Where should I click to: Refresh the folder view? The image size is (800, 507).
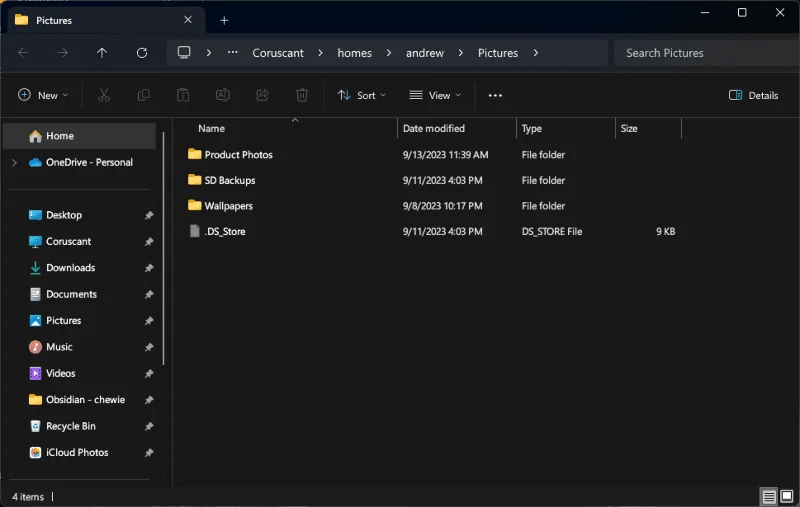point(142,53)
